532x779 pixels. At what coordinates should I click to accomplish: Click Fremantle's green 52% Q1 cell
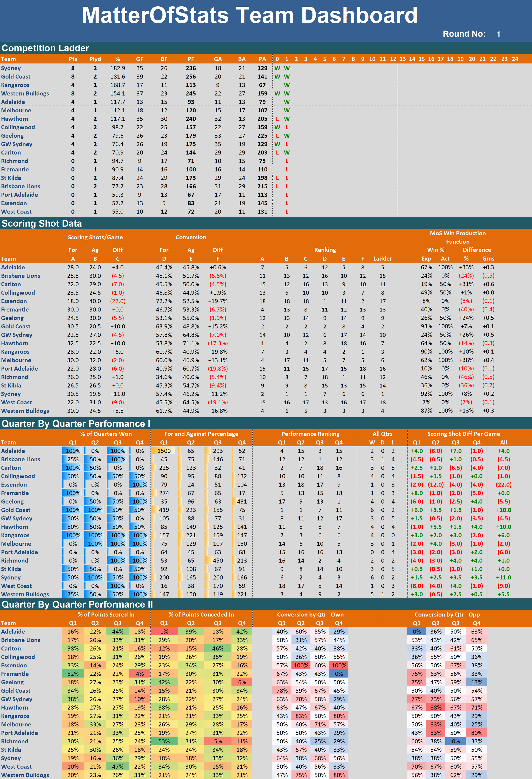(x=73, y=674)
